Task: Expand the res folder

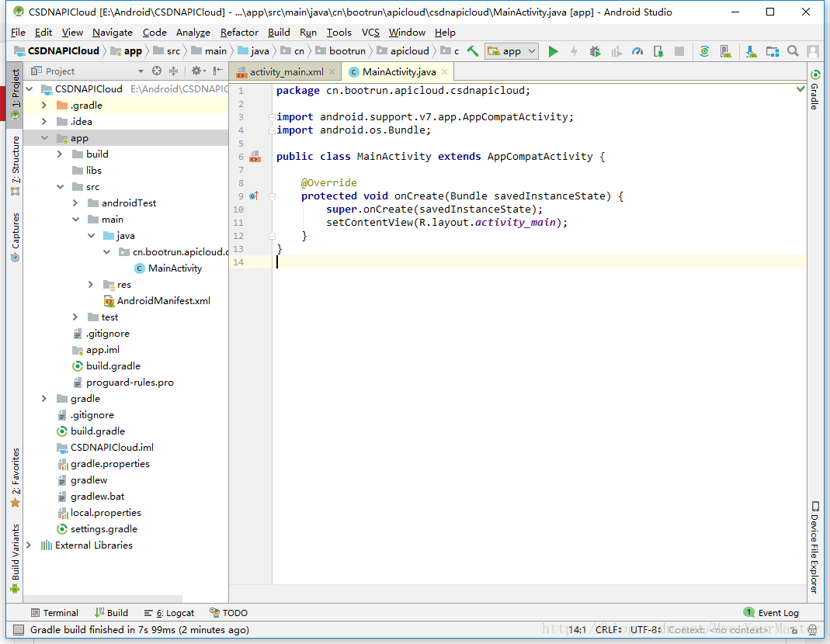Action: pyautogui.click(x=91, y=285)
